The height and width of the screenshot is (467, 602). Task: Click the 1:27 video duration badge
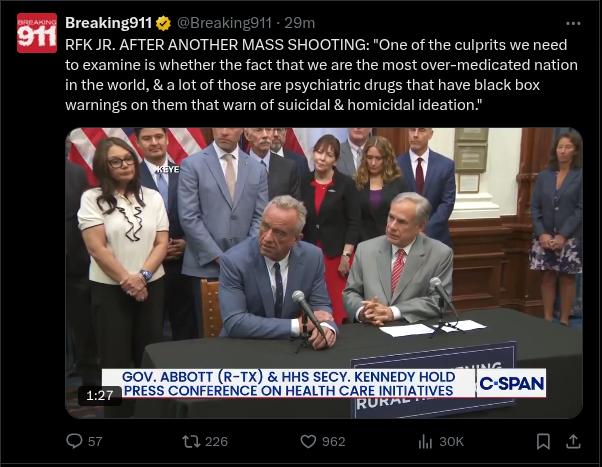point(100,395)
